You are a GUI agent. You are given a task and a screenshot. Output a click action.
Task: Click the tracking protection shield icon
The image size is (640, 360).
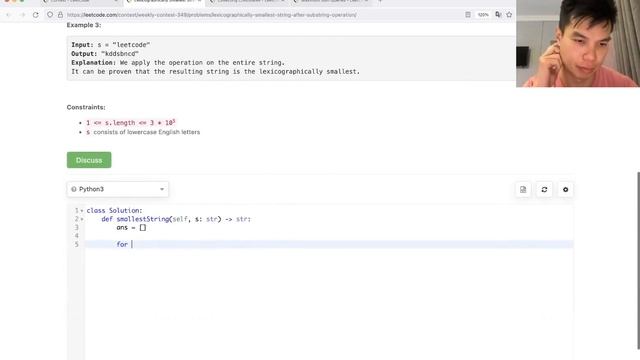click(x=50, y=15)
